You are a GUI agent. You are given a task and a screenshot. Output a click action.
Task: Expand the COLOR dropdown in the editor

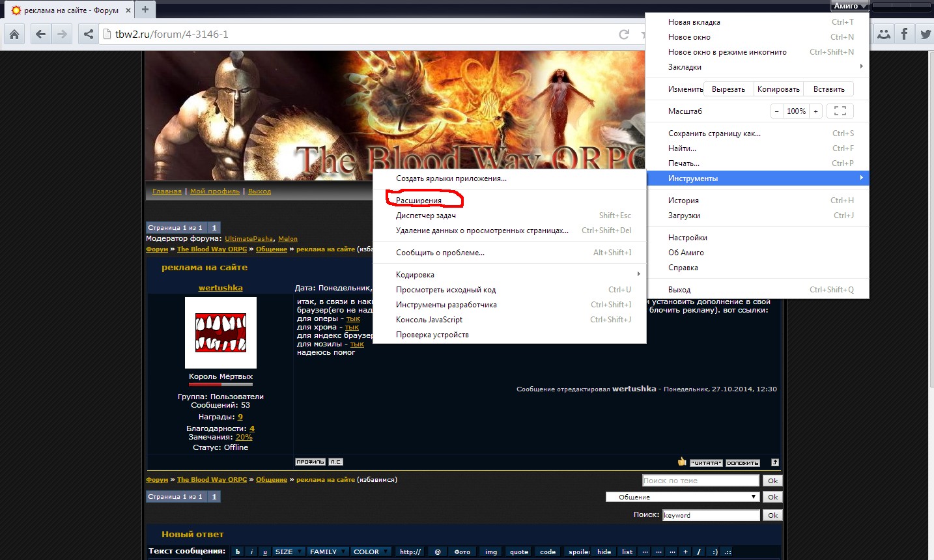(x=371, y=552)
